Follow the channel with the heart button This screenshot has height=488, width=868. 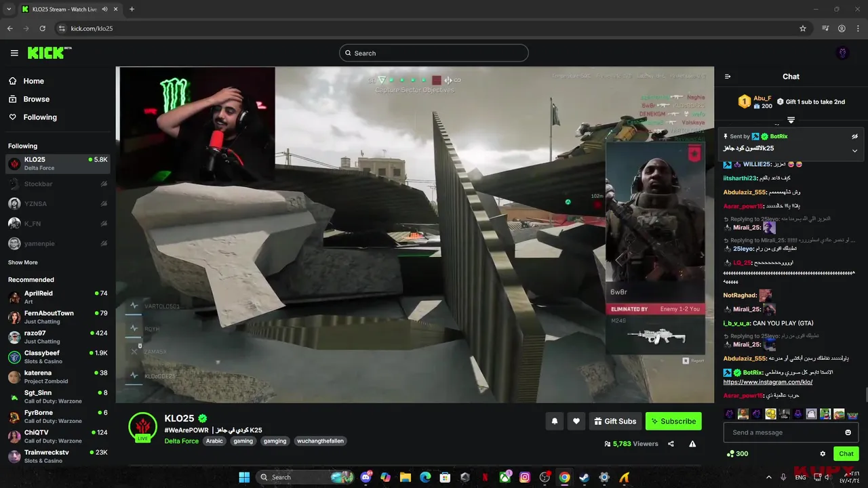pyautogui.click(x=576, y=421)
